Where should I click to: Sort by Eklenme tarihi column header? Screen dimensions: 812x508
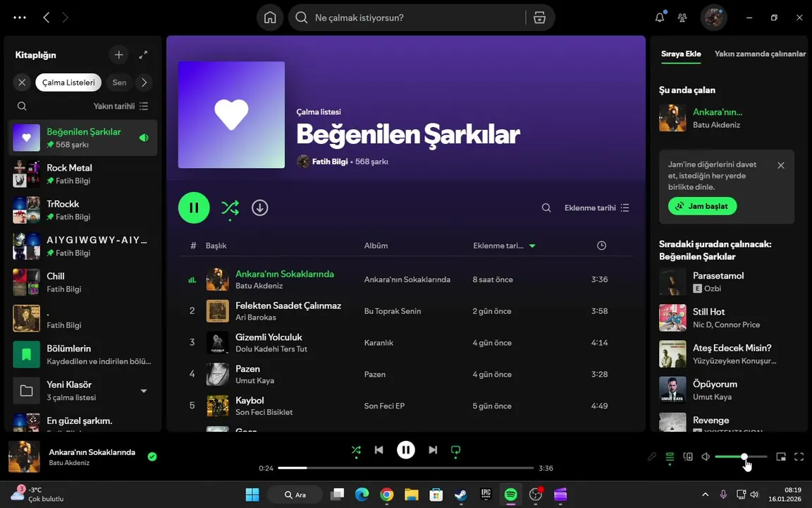pos(504,246)
